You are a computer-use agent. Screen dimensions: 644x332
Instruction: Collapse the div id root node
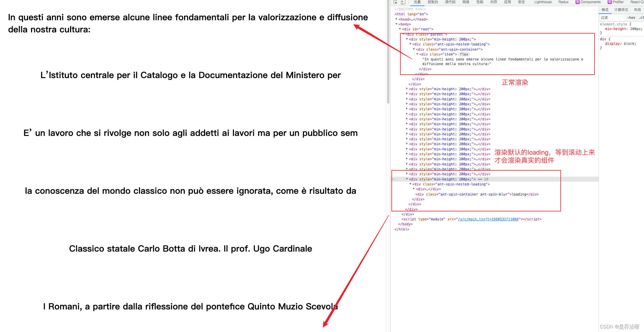pos(400,29)
